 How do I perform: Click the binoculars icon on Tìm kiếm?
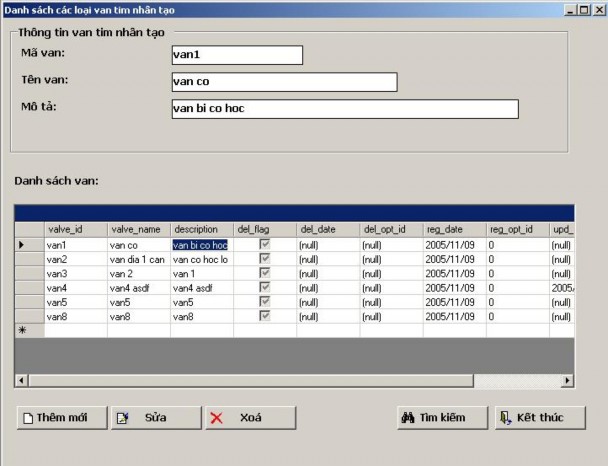tap(408, 418)
